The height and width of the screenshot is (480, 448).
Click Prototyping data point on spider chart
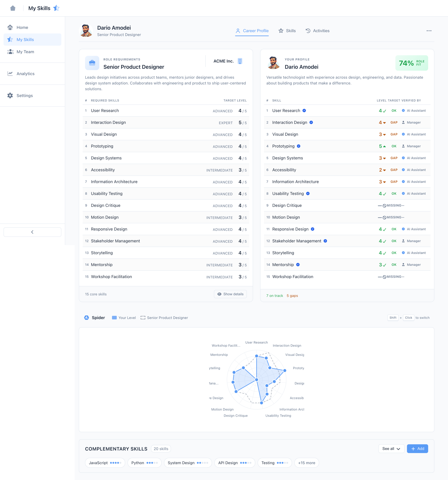pyautogui.click(x=285, y=370)
